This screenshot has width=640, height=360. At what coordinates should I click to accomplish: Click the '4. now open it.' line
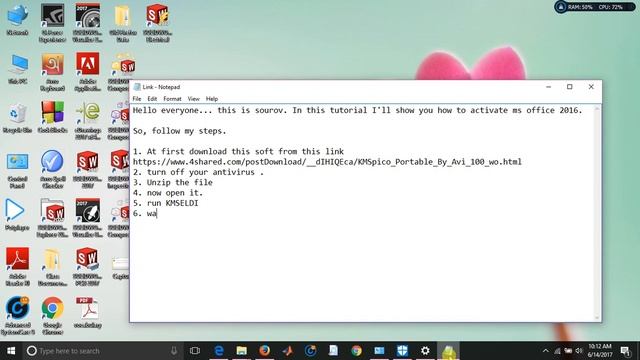click(x=168, y=193)
